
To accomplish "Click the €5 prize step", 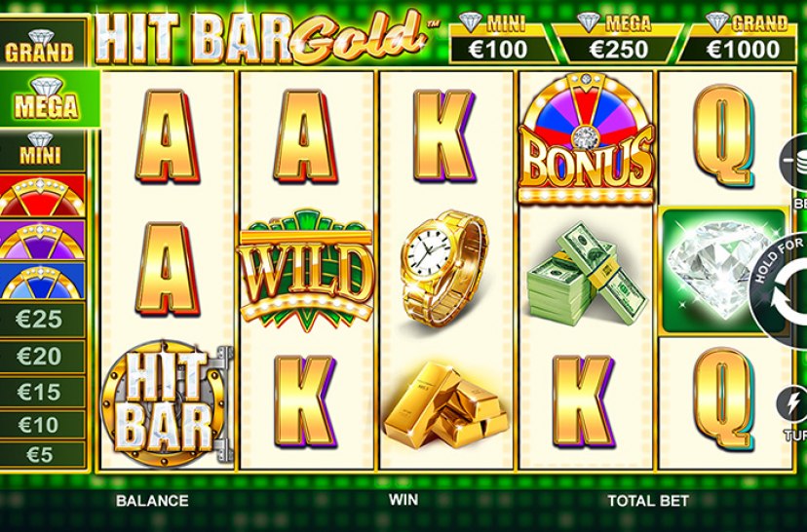I will click(x=41, y=454).
